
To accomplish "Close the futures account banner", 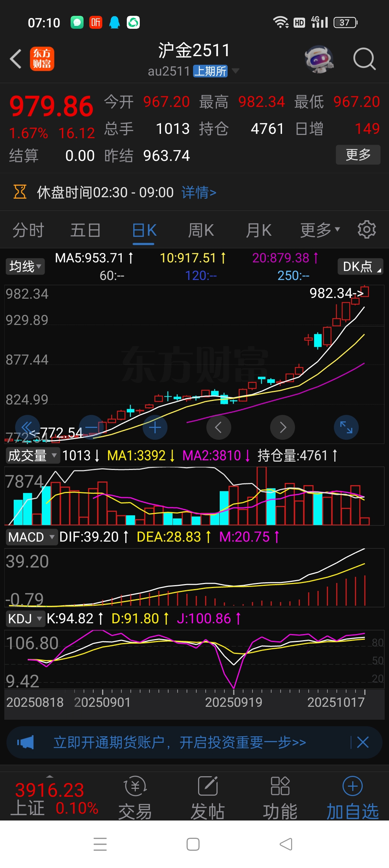I will click(363, 742).
